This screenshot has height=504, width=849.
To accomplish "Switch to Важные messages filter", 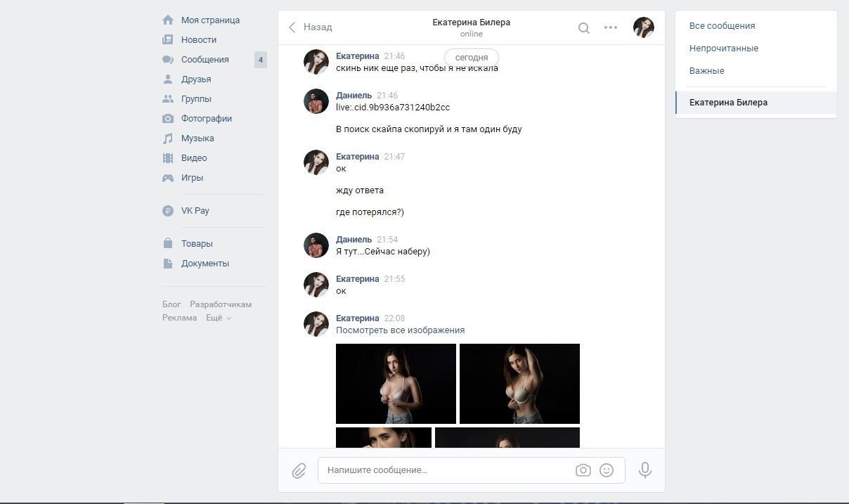I will pos(706,71).
